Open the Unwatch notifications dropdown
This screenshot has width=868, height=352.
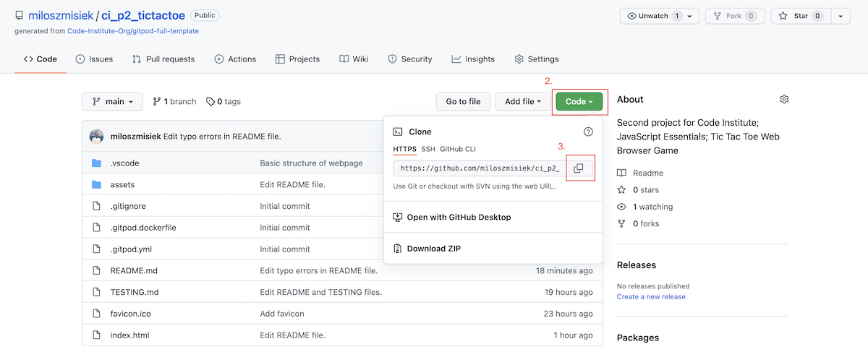click(x=659, y=16)
